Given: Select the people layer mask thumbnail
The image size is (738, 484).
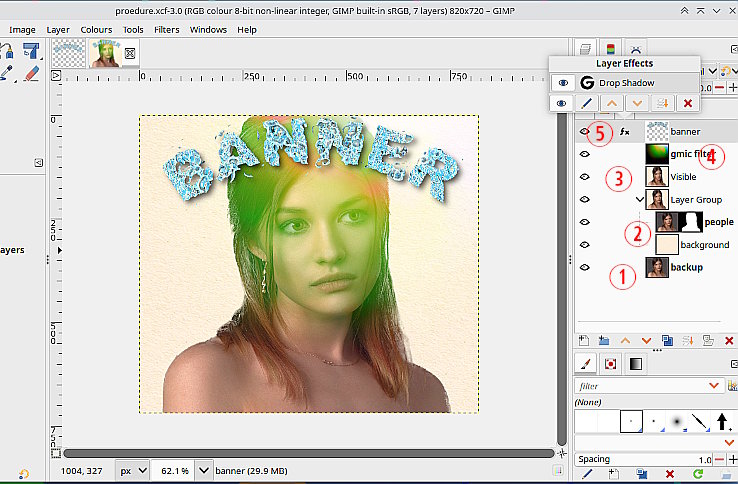Looking at the screenshot, I should 690,222.
